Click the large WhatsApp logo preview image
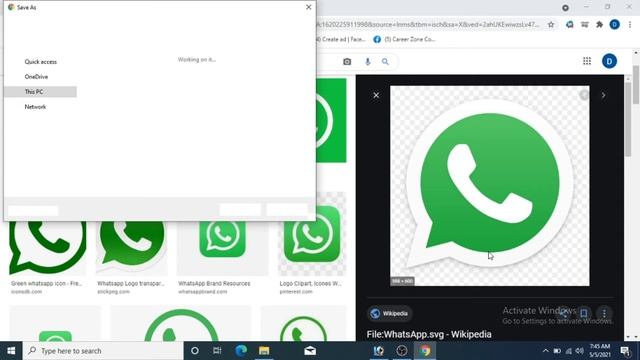640x360 pixels. (490, 186)
